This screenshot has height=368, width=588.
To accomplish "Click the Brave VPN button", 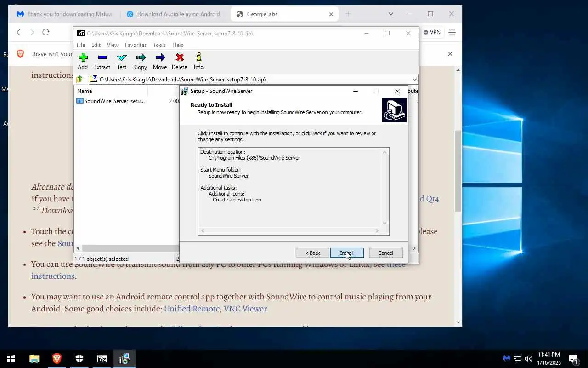I will pos(432,32).
